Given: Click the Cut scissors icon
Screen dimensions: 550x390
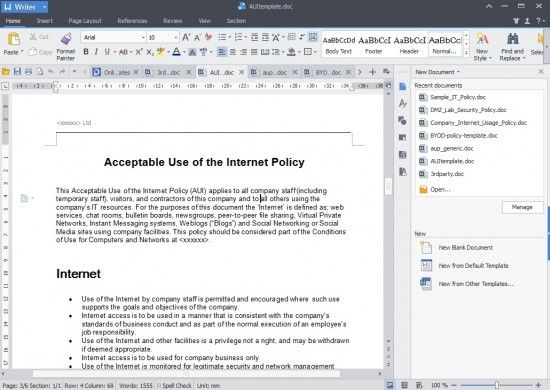Looking at the screenshot, I should [33, 37].
